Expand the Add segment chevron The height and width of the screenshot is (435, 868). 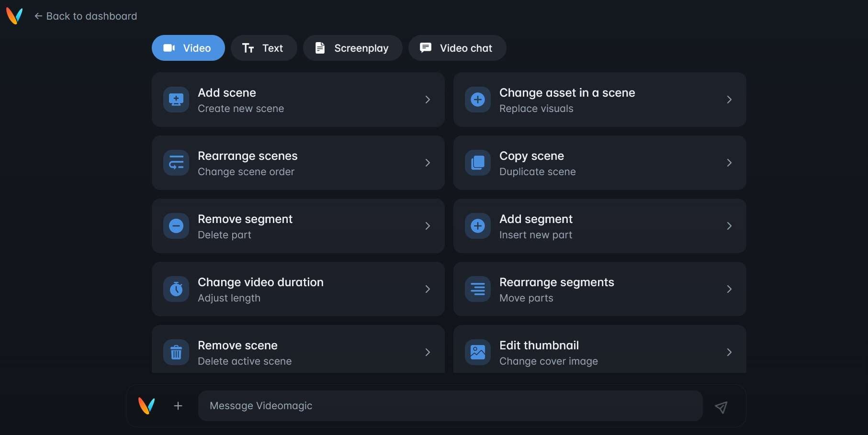pos(729,226)
